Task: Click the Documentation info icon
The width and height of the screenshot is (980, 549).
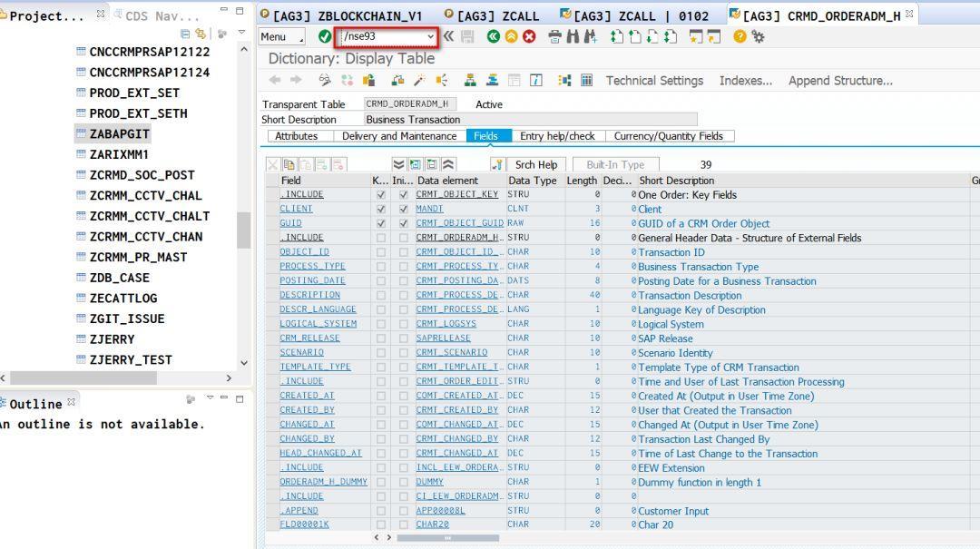Action: pos(536,80)
